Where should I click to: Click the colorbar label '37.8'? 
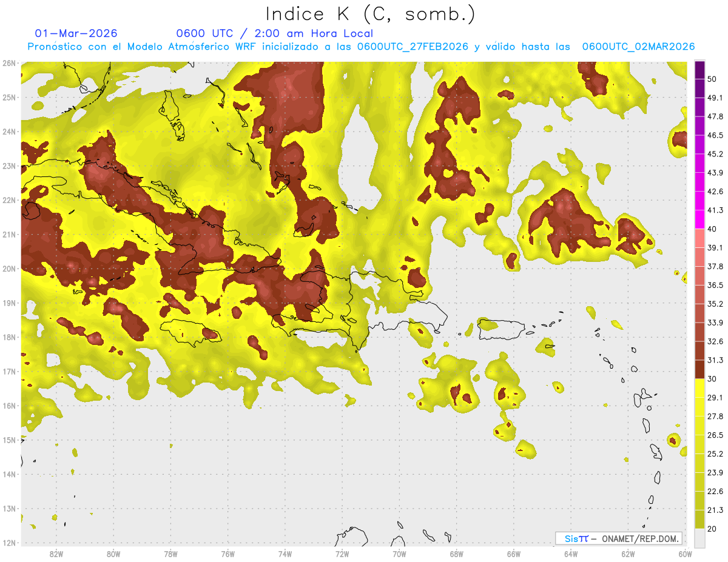(715, 266)
